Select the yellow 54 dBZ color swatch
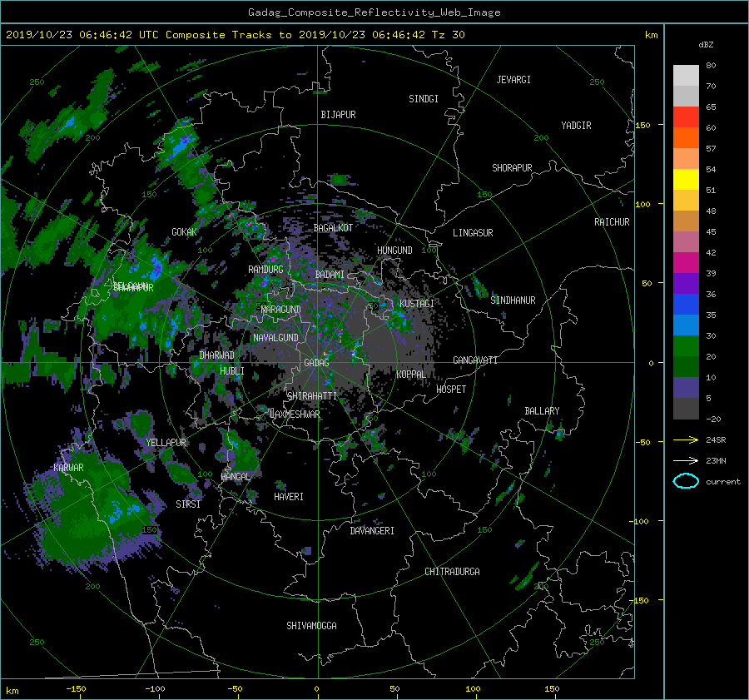 pos(686,179)
